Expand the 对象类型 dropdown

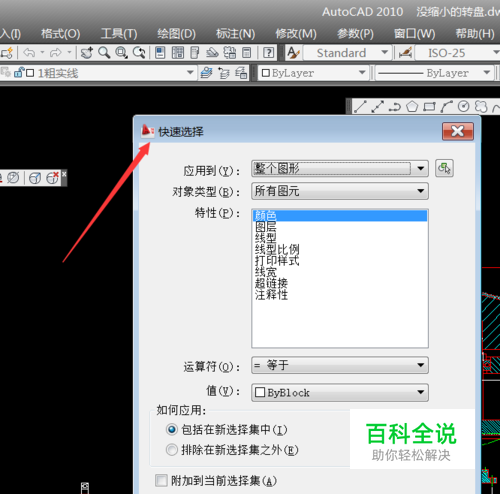pos(421,191)
